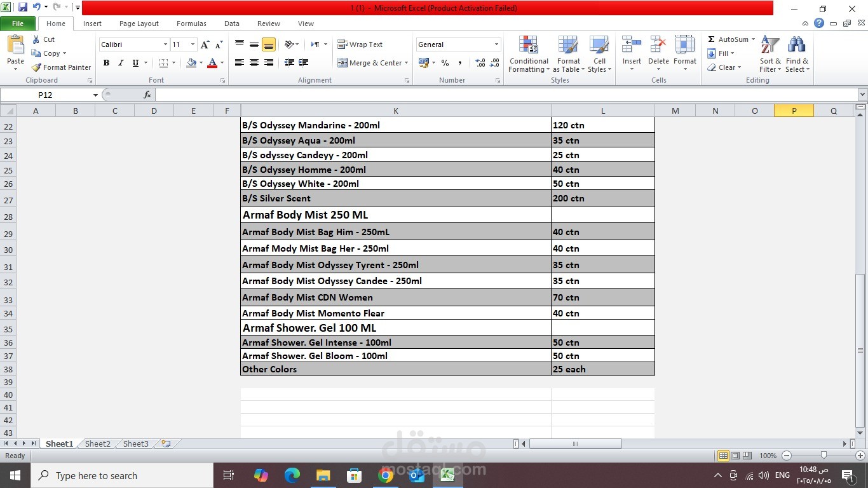Open the General number format dropdown
Viewport: 868px width, 488px height.
(x=496, y=44)
